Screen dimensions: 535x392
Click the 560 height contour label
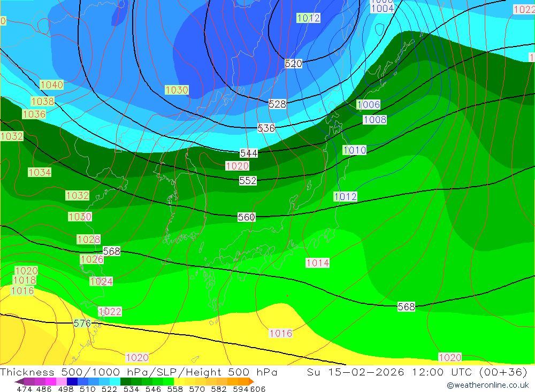coord(246,217)
